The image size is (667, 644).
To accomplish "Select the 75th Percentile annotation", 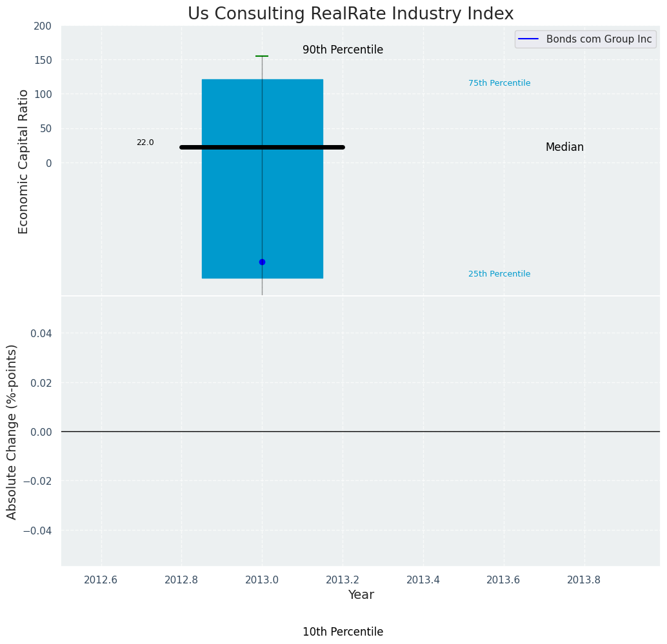I will click(x=499, y=83).
